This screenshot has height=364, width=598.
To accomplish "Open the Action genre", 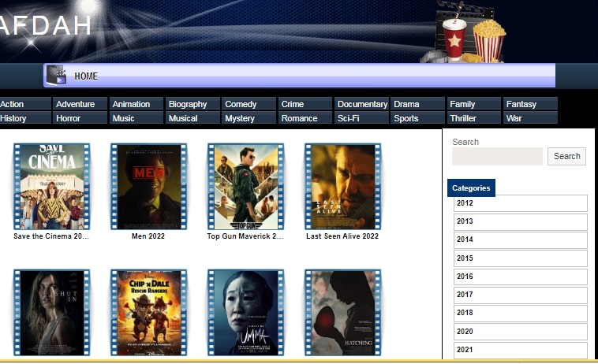I will (x=25, y=104).
